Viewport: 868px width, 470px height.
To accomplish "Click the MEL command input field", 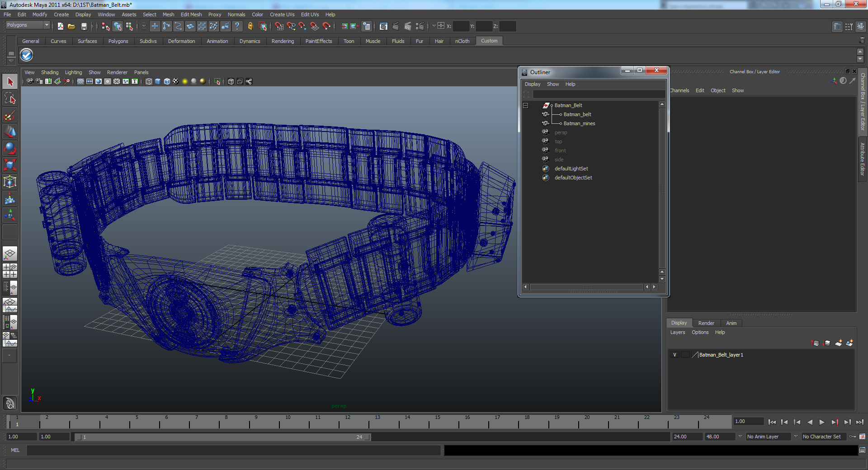I will pyautogui.click(x=233, y=450).
